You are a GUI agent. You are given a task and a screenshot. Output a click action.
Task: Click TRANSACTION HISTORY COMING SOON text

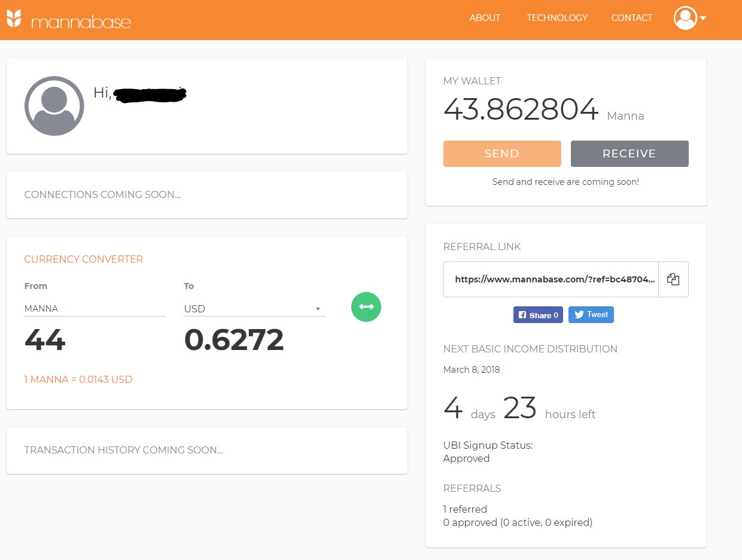click(x=124, y=450)
